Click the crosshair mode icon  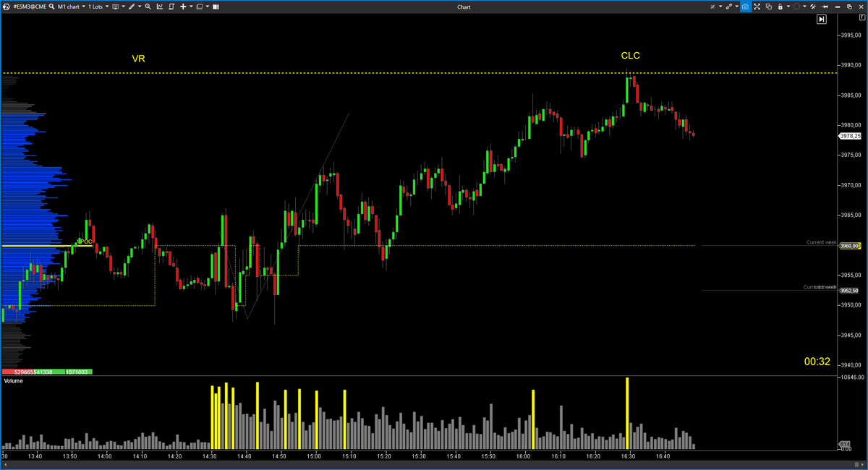pos(712,7)
